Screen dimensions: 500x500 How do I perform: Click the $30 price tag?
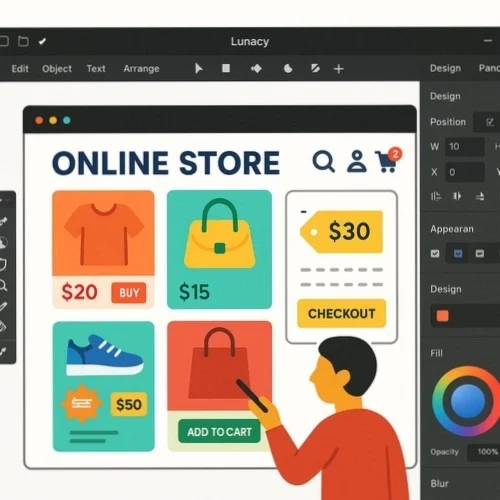342,231
